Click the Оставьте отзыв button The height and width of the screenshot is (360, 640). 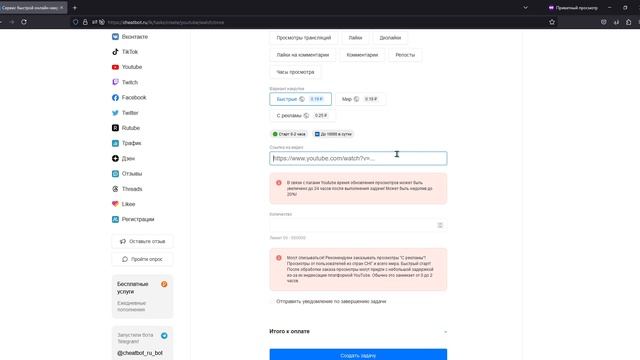pyautogui.click(x=142, y=242)
